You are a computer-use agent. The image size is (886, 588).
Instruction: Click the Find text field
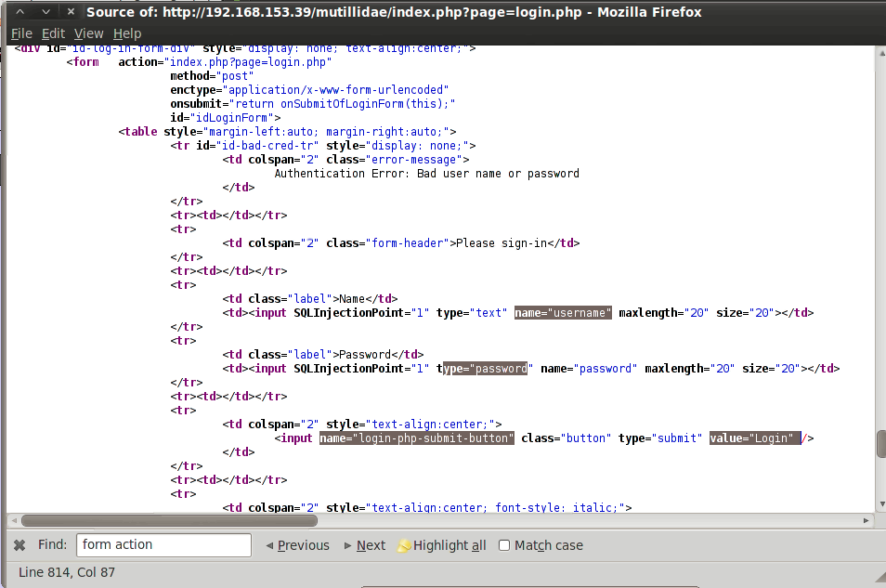coord(163,545)
